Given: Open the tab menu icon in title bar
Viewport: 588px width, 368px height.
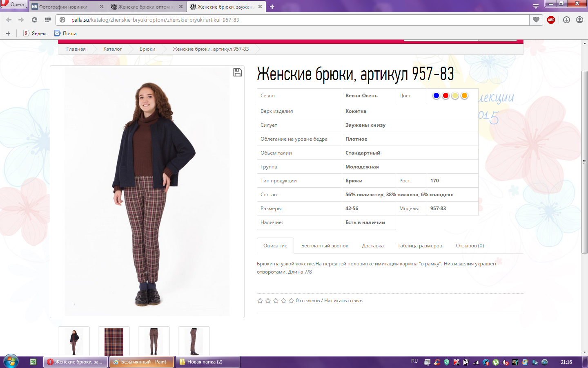Looking at the screenshot, I should [x=536, y=7].
